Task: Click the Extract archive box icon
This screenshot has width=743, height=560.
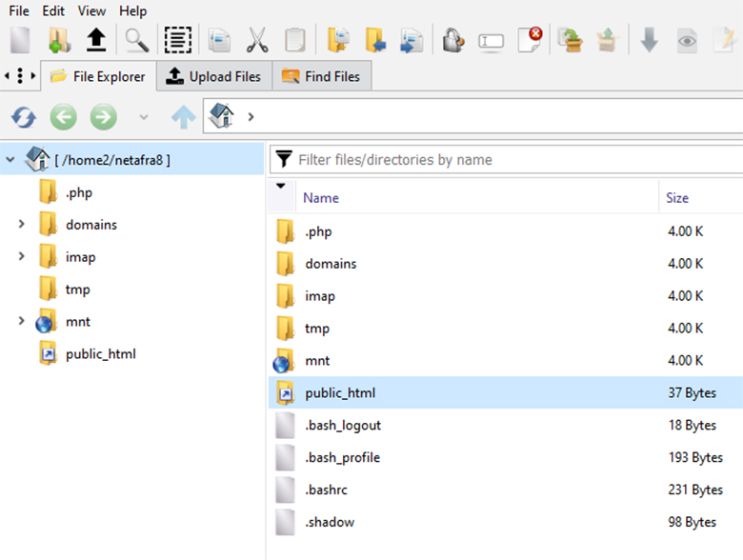Action: tap(608, 40)
